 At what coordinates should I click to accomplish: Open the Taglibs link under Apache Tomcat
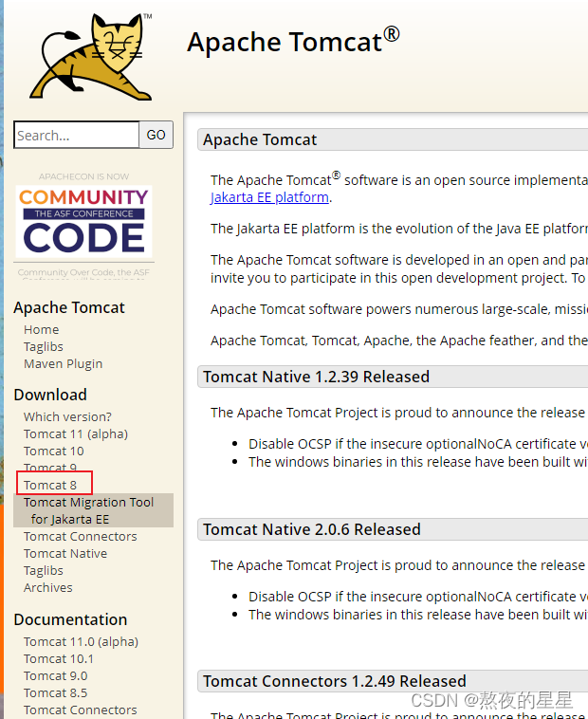pos(44,346)
